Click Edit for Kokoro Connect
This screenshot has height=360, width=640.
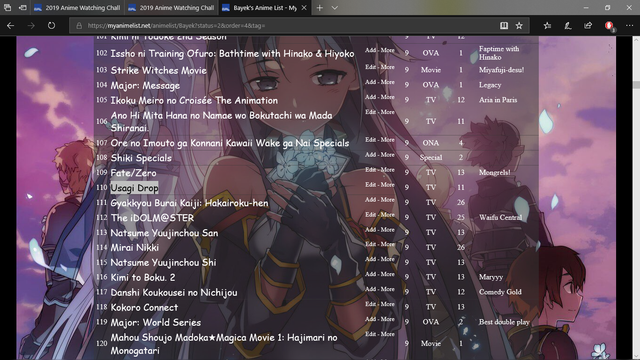click(x=370, y=304)
